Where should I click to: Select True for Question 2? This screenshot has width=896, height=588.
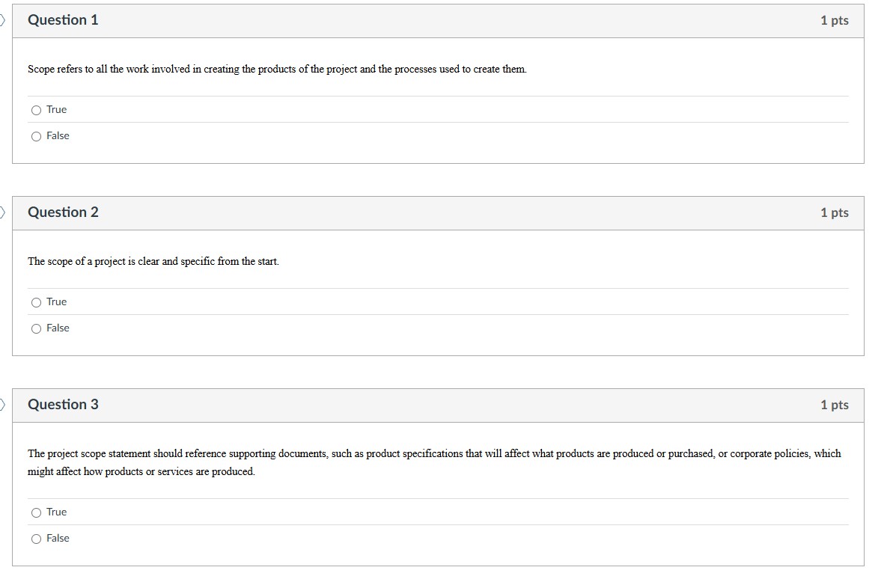click(36, 301)
